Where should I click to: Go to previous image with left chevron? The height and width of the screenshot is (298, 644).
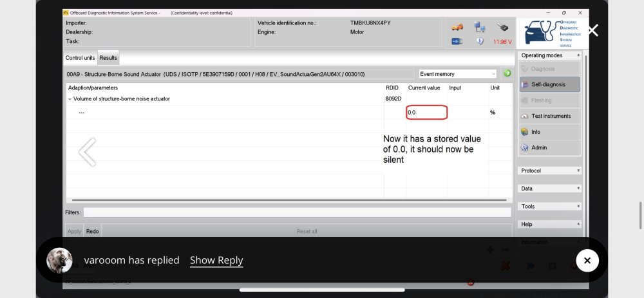coord(87,152)
